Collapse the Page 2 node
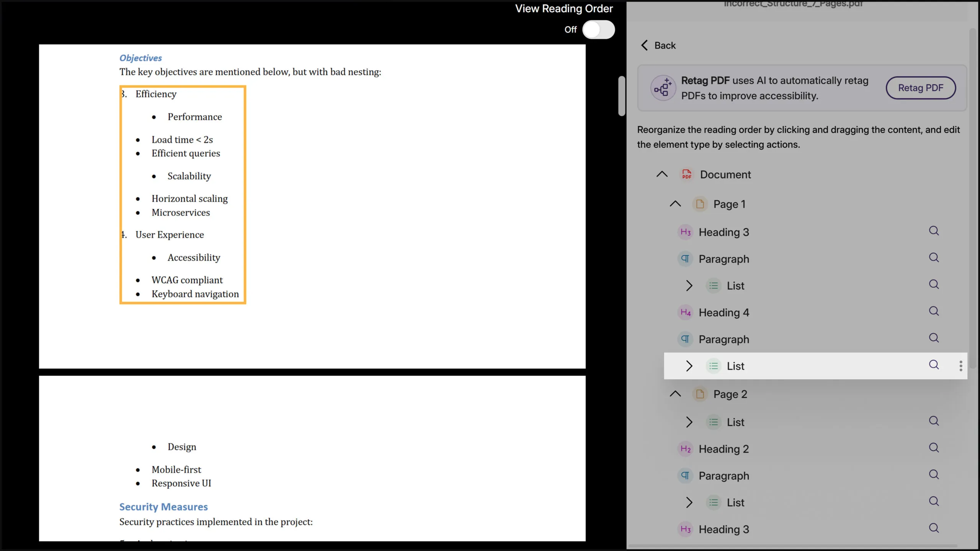The width and height of the screenshot is (980, 551). click(x=675, y=394)
